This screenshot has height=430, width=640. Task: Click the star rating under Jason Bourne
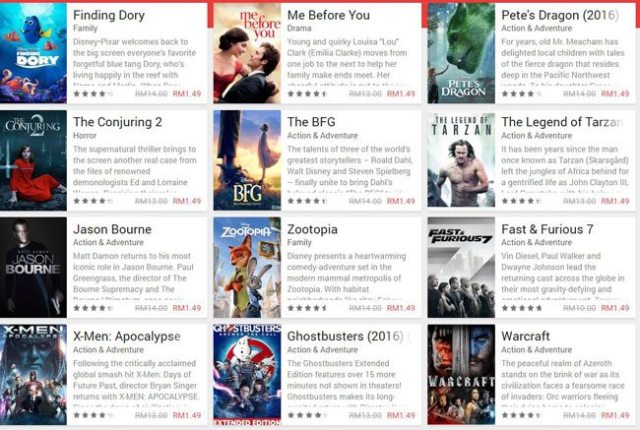pyautogui.click(x=93, y=308)
